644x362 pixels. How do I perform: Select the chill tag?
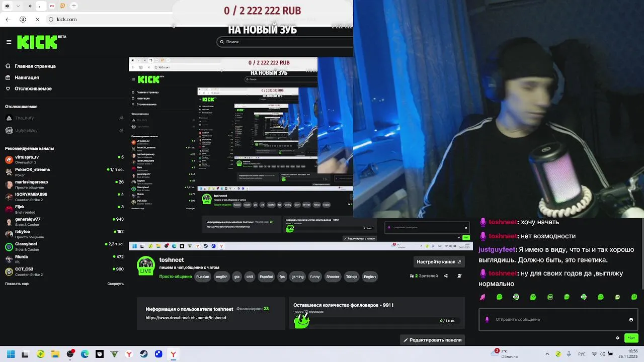(x=250, y=277)
